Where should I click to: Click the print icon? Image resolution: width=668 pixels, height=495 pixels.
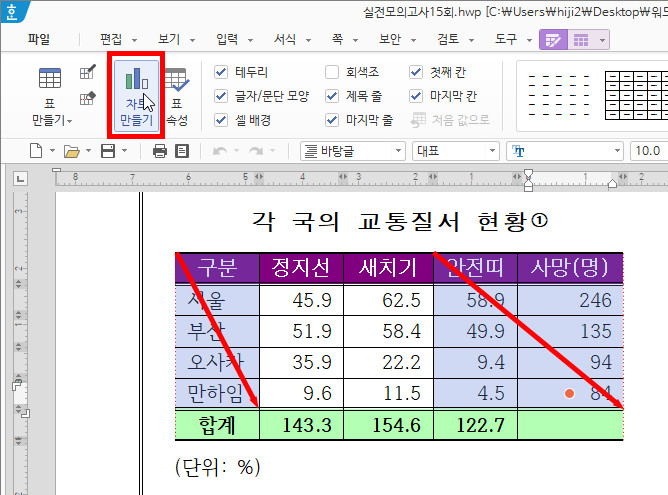[x=160, y=151]
